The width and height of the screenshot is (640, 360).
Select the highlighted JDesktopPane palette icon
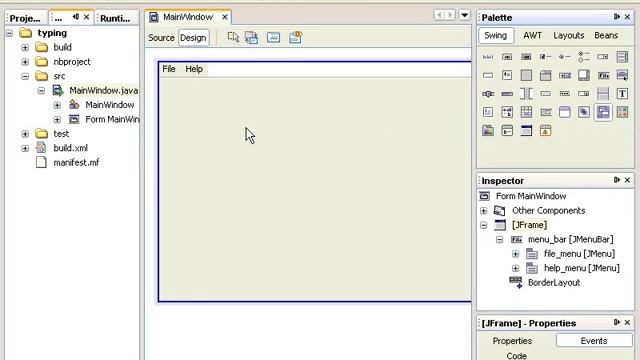(x=603, y=112)
